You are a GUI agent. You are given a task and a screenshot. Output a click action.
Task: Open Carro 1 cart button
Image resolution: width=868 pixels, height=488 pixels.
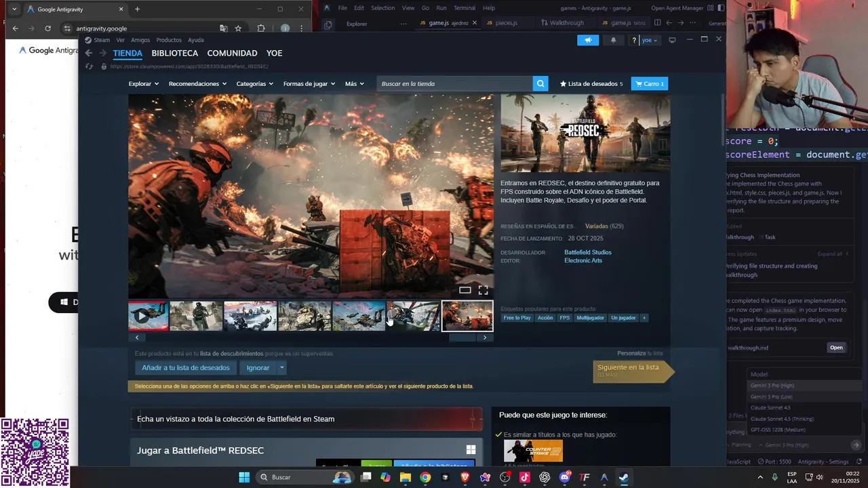point(650,83)
